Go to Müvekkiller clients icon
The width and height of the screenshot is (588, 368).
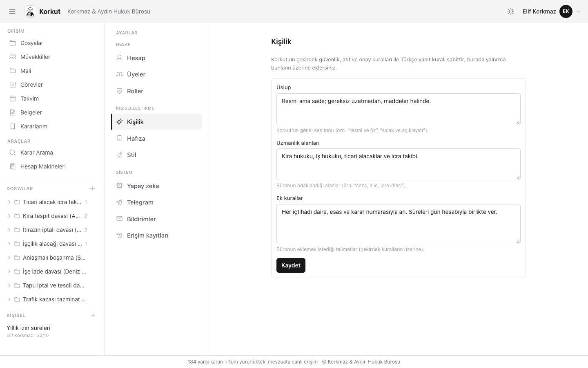13,57
